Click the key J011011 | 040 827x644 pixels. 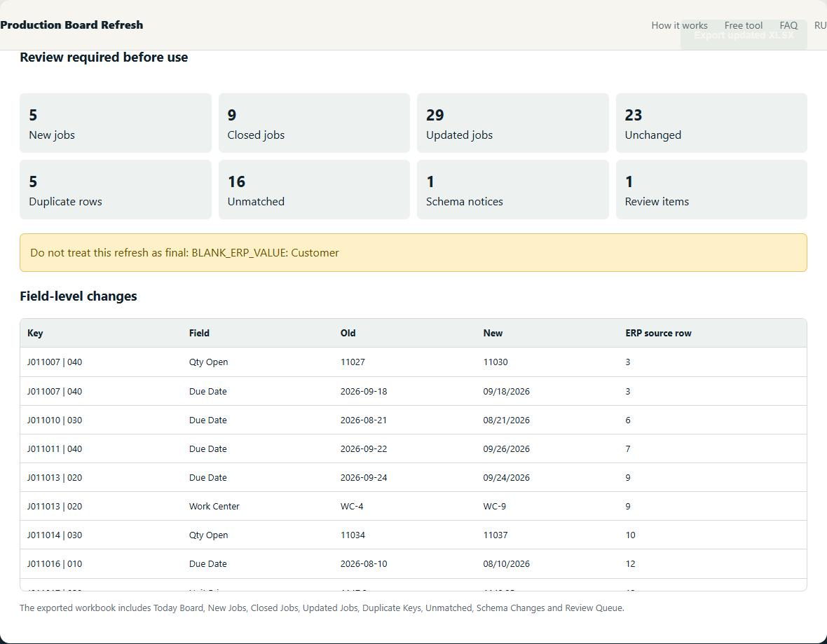55,449
